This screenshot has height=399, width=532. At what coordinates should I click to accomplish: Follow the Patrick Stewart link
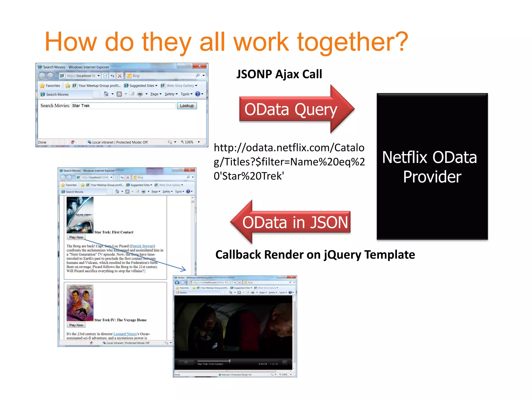pos(142,246)
